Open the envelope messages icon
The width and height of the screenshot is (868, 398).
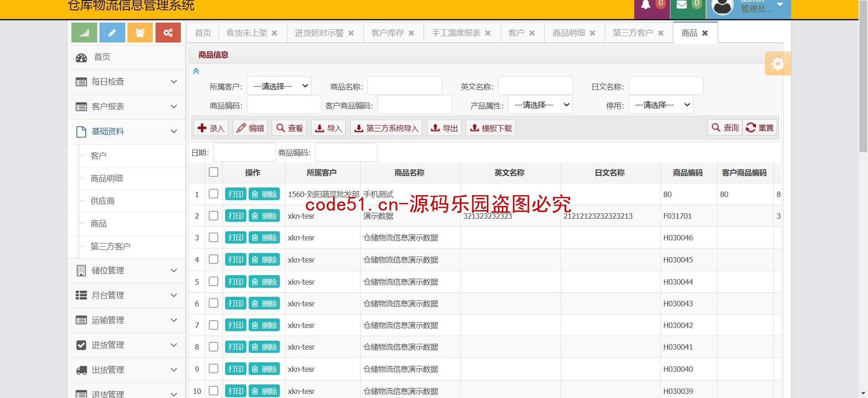point(682,5)
